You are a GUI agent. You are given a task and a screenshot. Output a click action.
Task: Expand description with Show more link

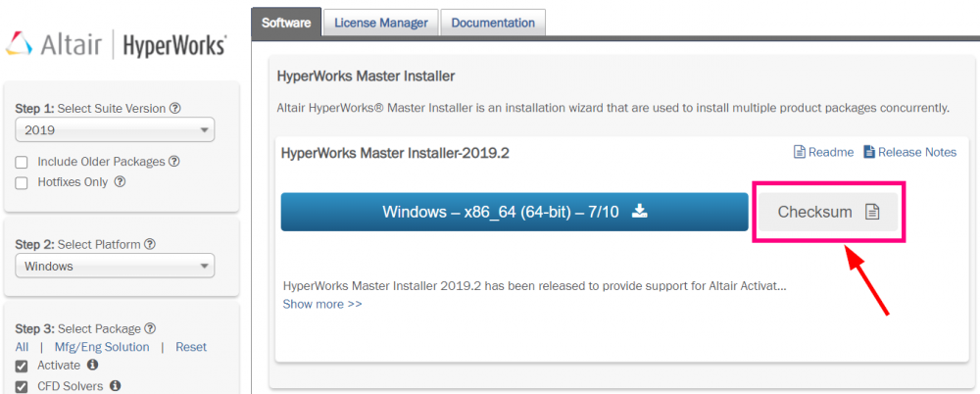pos(322,304)
